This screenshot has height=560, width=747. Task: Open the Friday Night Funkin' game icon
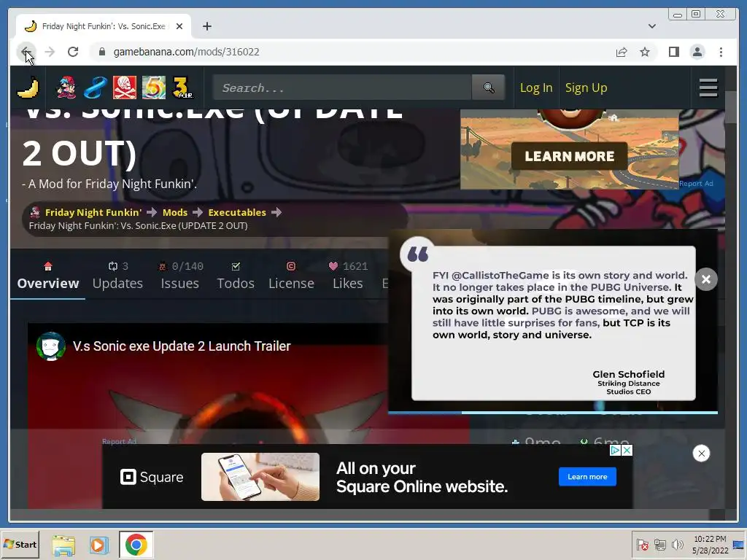tap(66, 87)
